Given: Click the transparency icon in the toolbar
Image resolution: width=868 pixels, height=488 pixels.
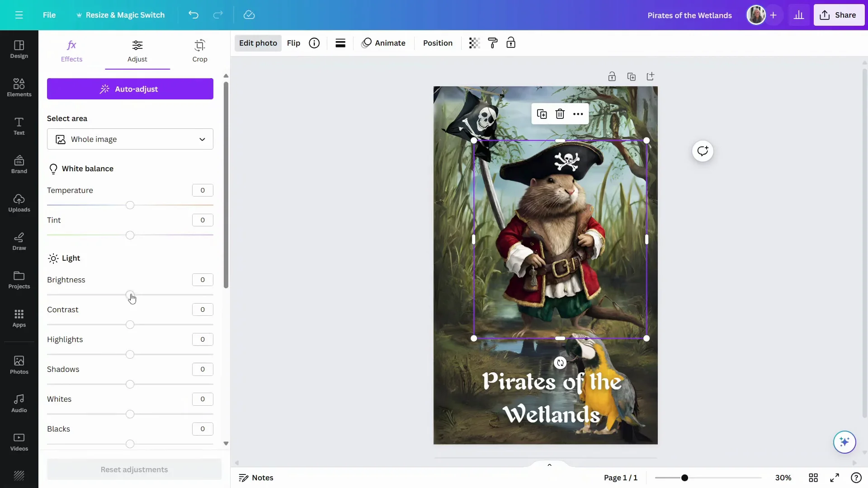Looking at the screenshot, I should coord(473,43).
